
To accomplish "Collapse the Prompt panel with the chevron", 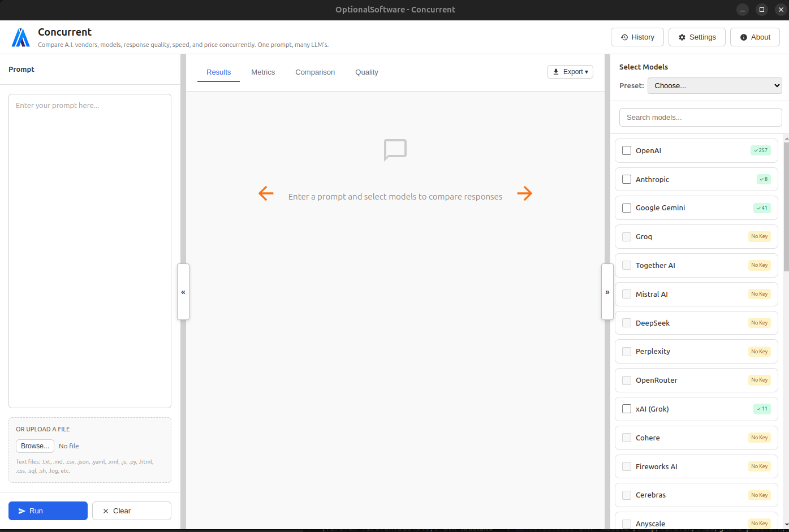I will (x=183, y=292).
